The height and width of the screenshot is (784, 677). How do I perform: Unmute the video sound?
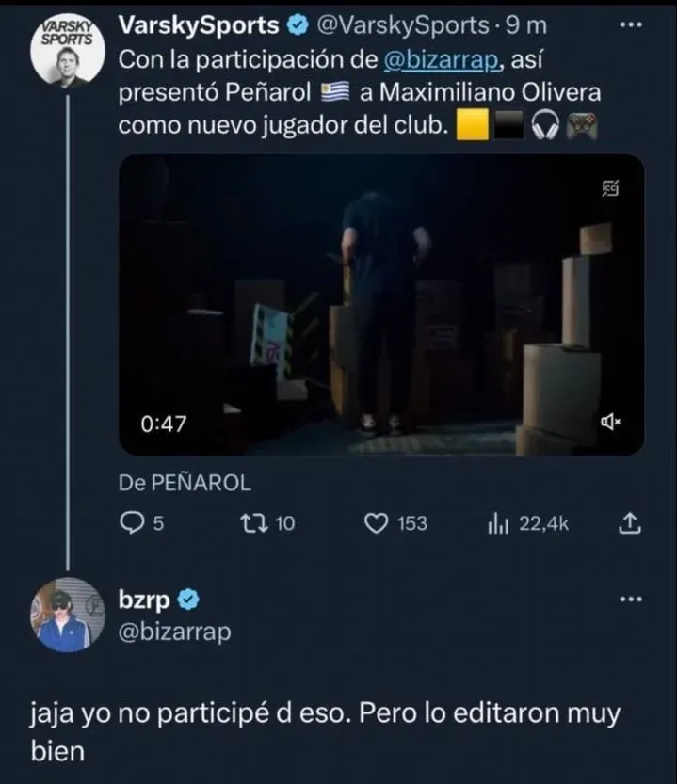pyautogui.click(x=609, y=424)
